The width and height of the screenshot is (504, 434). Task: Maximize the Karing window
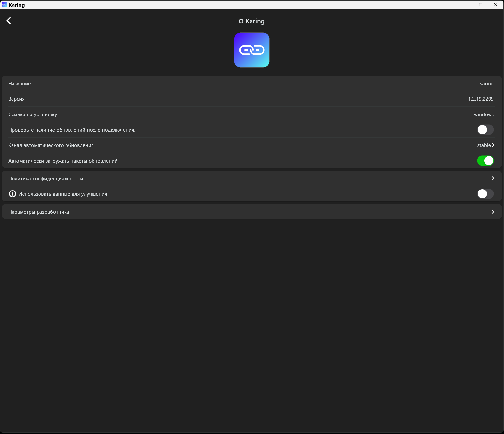click(481, 5)
